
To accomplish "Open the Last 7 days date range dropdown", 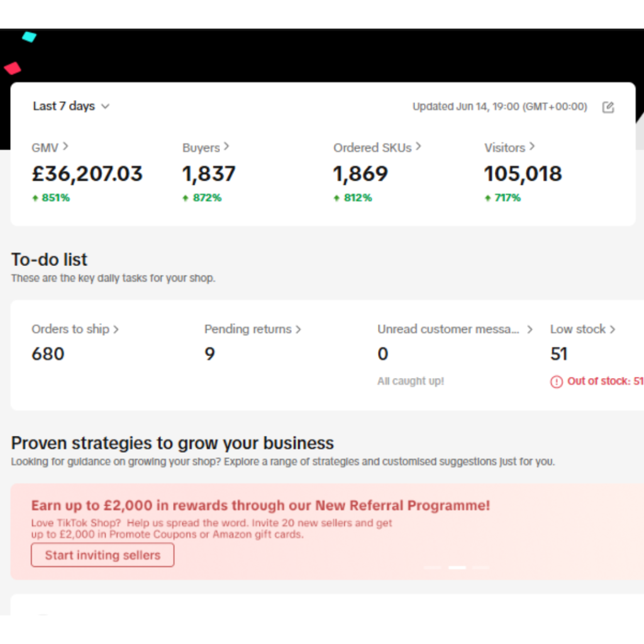I will (71, 106).
